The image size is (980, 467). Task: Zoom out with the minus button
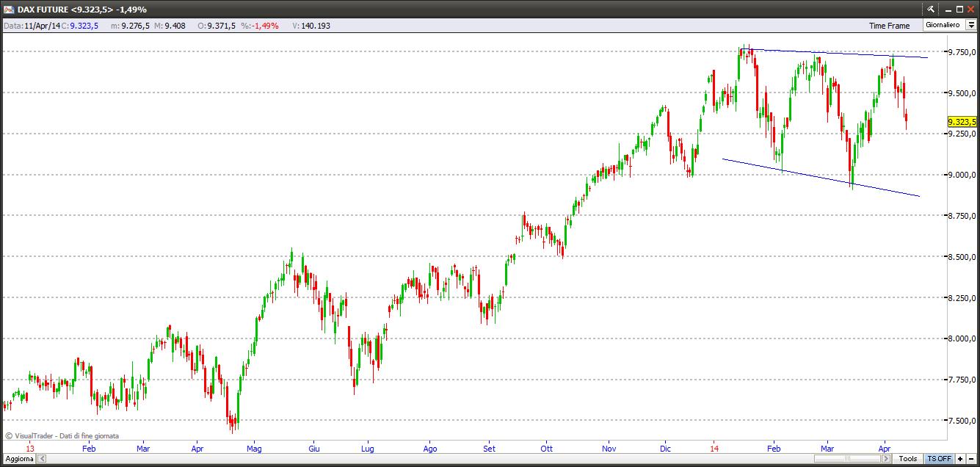[x=971, y=458]
